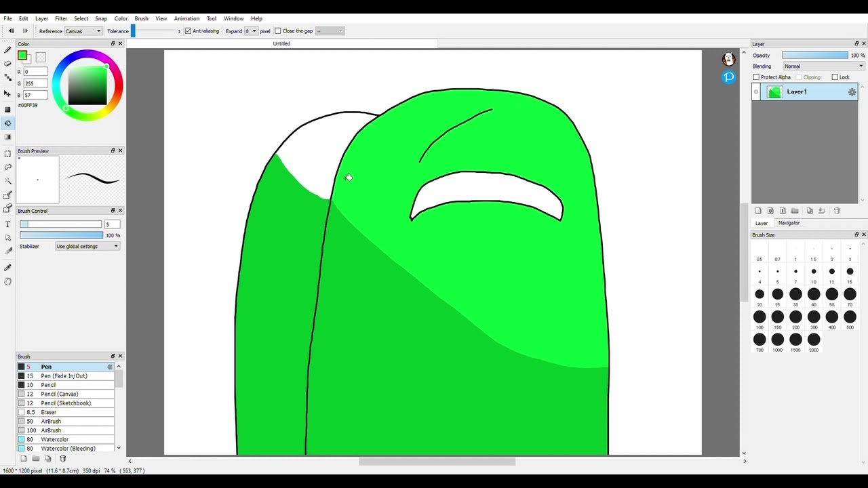The image size is (868, 488).
Task: Select the transparent color swatch
Action: (x=41, y=58)
